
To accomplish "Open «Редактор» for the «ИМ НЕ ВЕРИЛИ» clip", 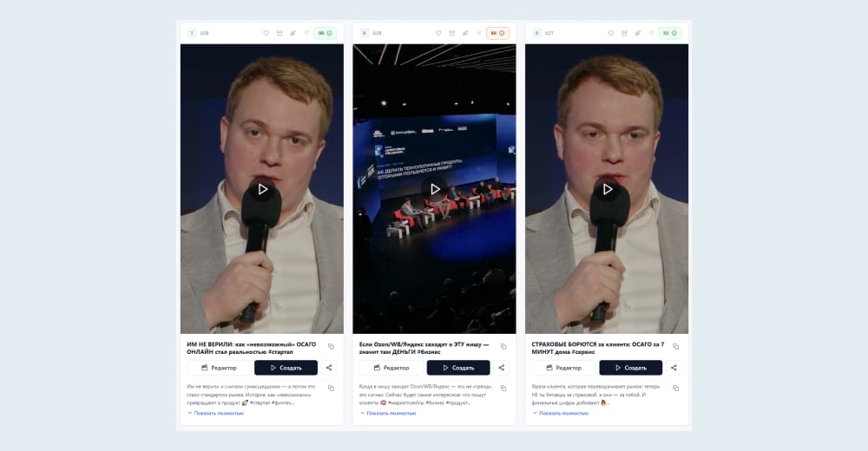I will (219, 368).
